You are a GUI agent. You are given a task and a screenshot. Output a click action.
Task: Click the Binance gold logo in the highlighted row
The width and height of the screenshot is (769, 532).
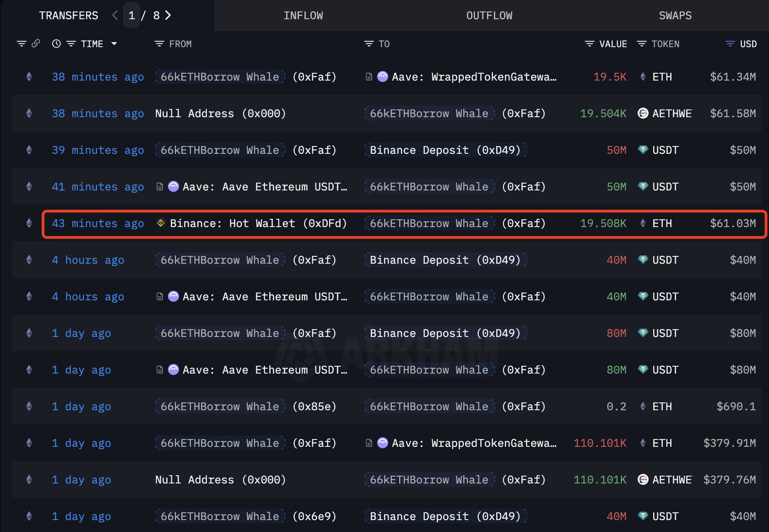(160, 223)
